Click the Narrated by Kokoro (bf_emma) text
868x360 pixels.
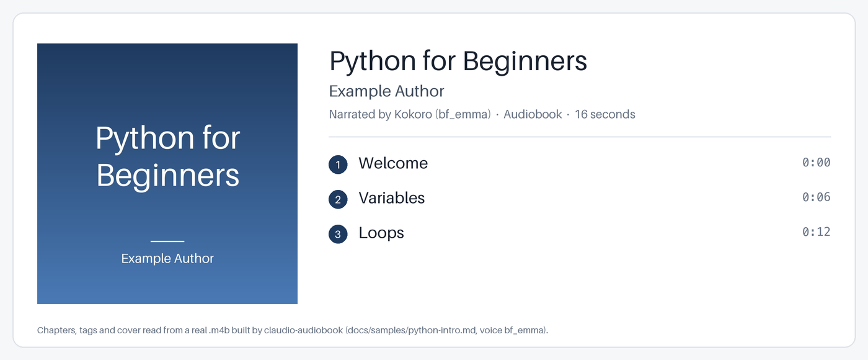coord(410,114)
